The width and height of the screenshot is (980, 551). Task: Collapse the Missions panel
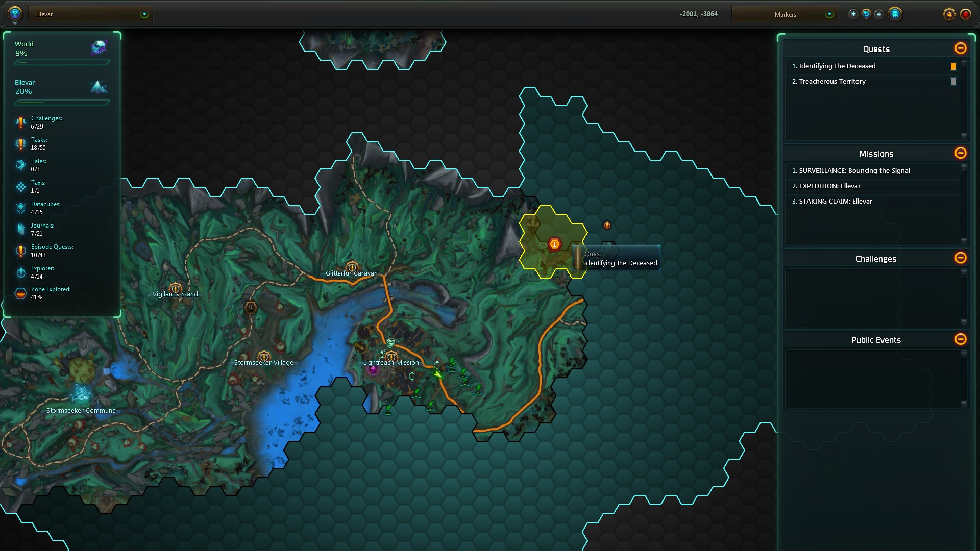[960, 153]
